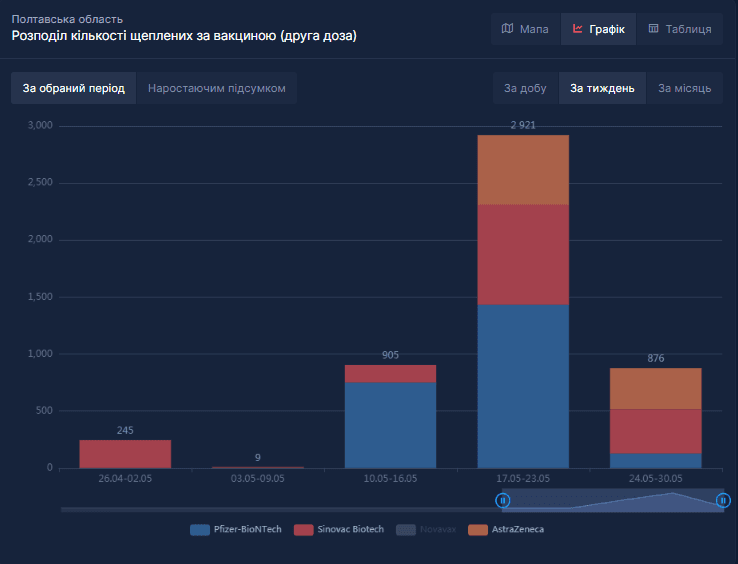Click the table icon in Таблиця tab
Image resolution: width=738 pixels, height=564 pixels.
(x=653, y=29)
